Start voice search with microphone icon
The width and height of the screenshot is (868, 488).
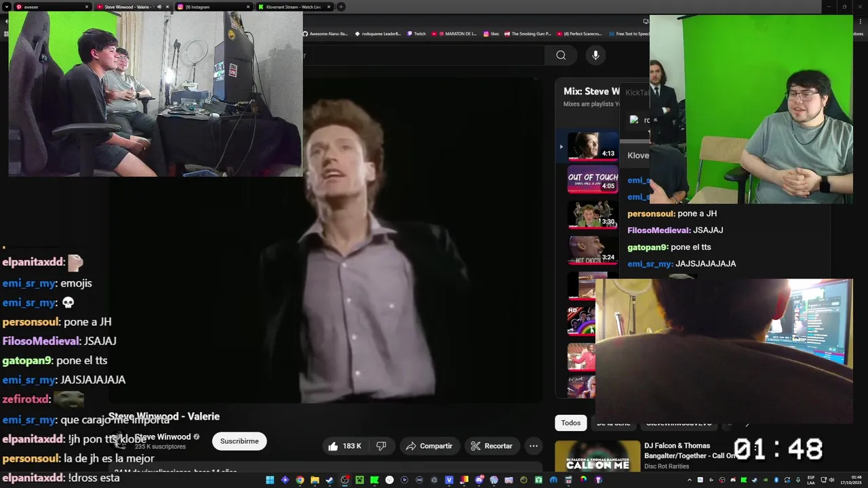click(x=595, y=56)
